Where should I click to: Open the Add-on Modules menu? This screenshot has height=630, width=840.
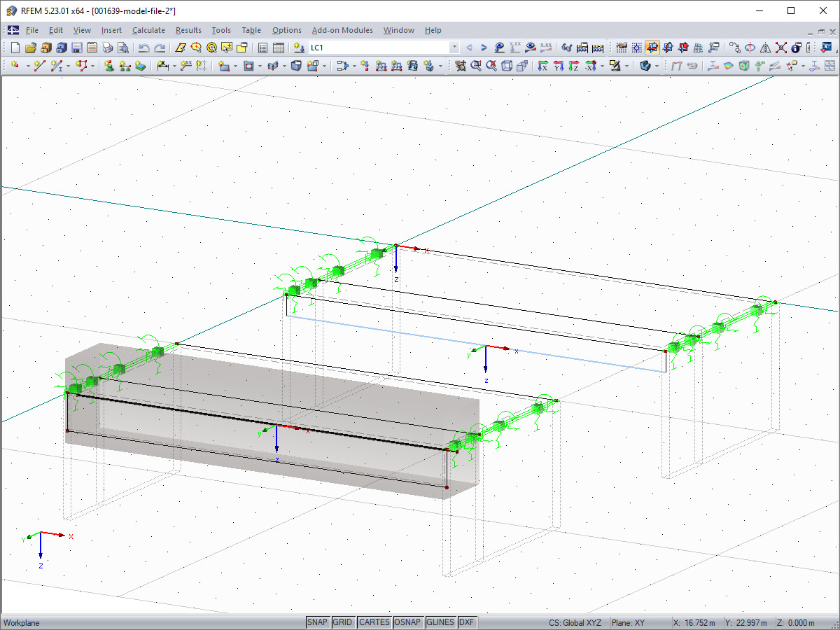pos(342,30)
